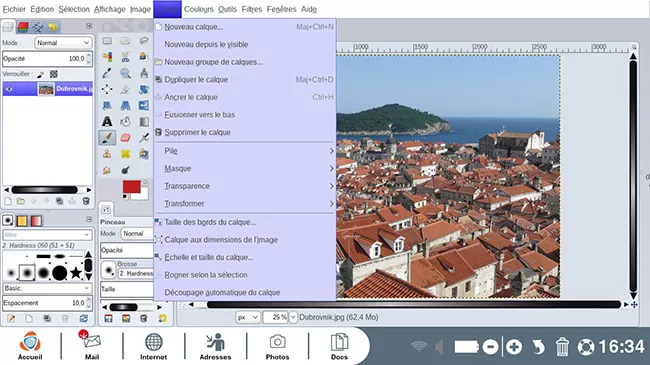The image size is (650, 365).
Task: Click Accueil home button
Action: coord(30,345)
